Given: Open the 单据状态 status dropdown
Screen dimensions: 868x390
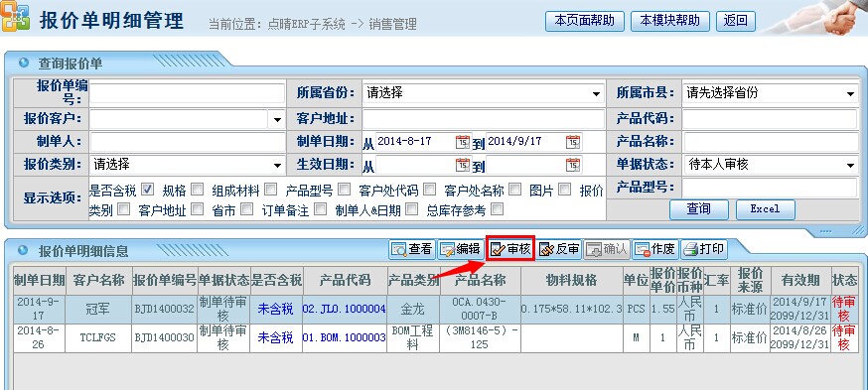Looking at the screenshot, I should pos(770,165).
